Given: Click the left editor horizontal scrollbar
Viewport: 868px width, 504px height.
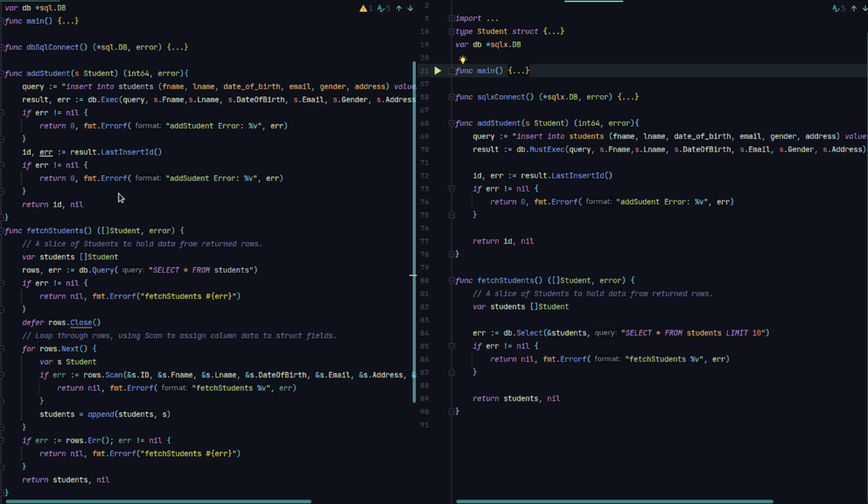Looking at the screenshot, I should 157,501.
